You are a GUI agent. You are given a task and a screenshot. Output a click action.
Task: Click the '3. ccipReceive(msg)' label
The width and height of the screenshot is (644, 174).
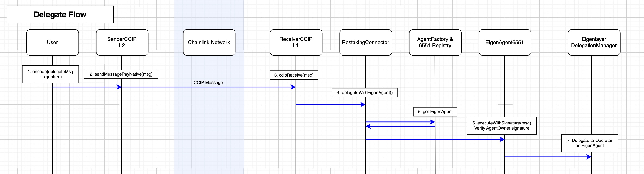coord(294,75)
